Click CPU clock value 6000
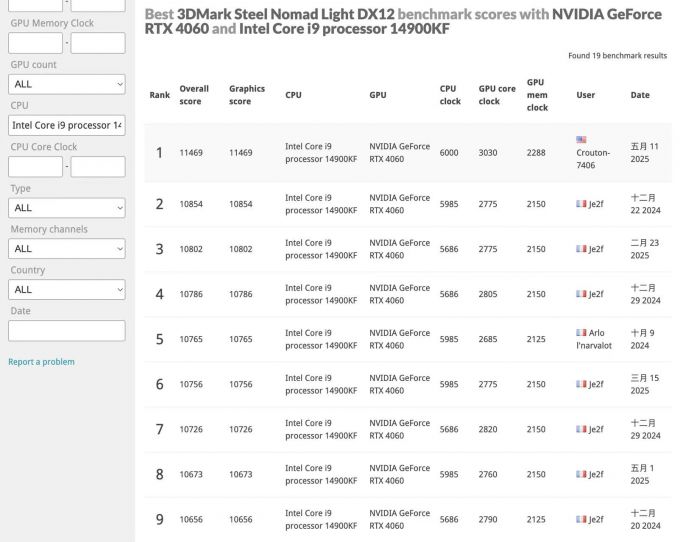This screenshot has height=542, width=680. click(449, 153)
